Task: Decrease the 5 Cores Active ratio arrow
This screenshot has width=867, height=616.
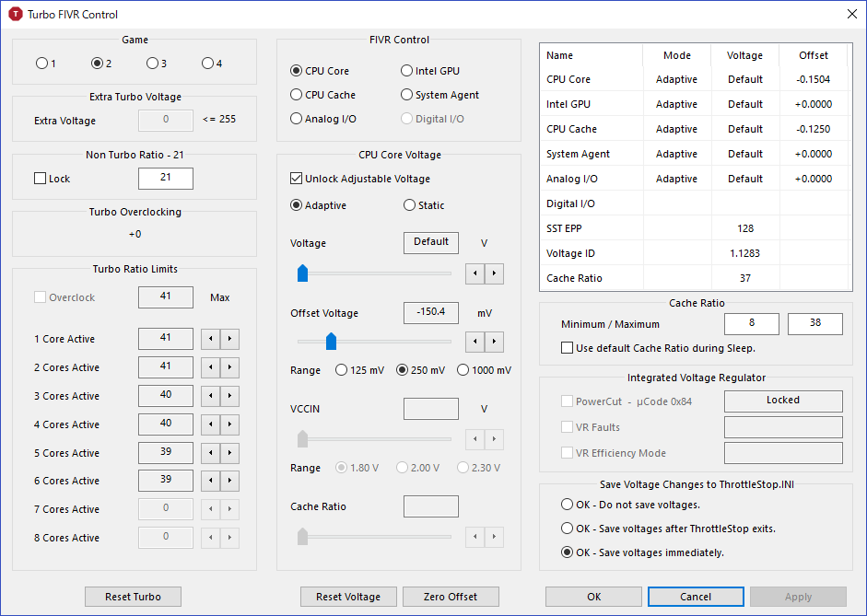Action: pyautogui.click(x=211, y=453)
